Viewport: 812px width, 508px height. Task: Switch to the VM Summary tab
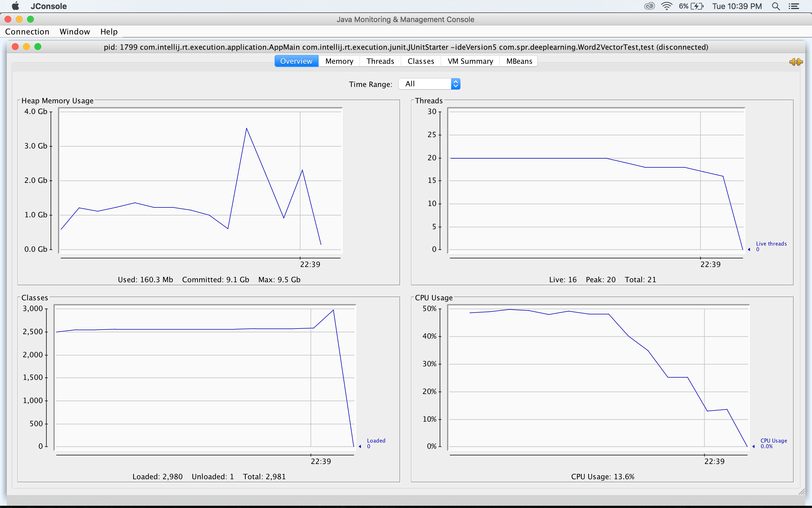[470, 61]
